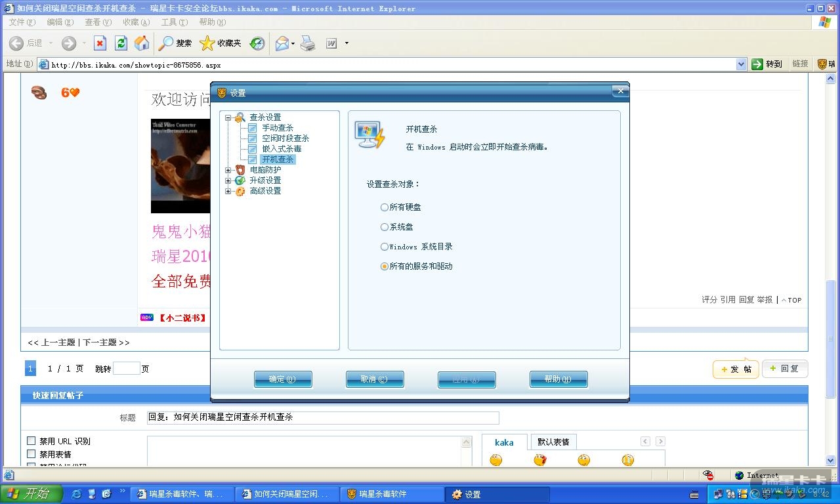Expand the 升级设置 tree node
Image resolution: width=840 pixels, height=504 pixels.
coord(228,180)
